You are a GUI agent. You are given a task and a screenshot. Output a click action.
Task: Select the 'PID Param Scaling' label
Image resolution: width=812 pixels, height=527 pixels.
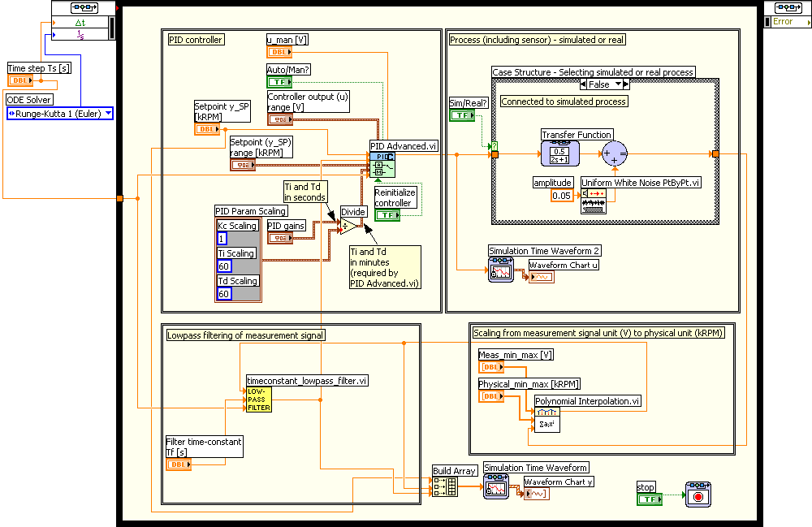point(251,211)
